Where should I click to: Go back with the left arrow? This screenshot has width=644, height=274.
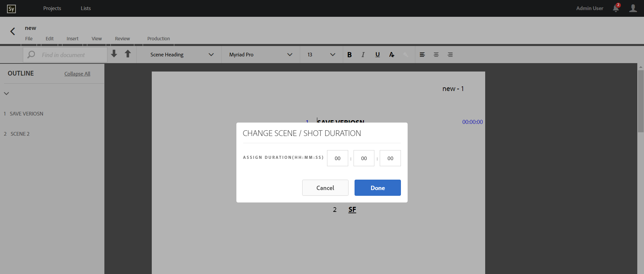(x=12, y=31)
